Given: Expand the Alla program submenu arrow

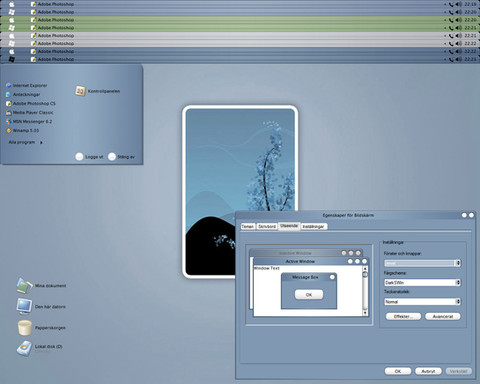Looking at the screenshot, I should click(x=41, y=143).
